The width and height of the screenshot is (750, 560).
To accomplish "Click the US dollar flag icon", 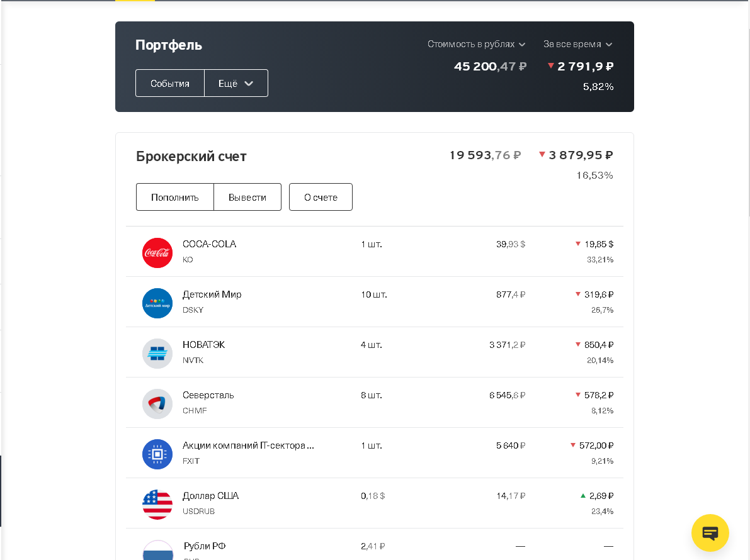I will (157, 505).
